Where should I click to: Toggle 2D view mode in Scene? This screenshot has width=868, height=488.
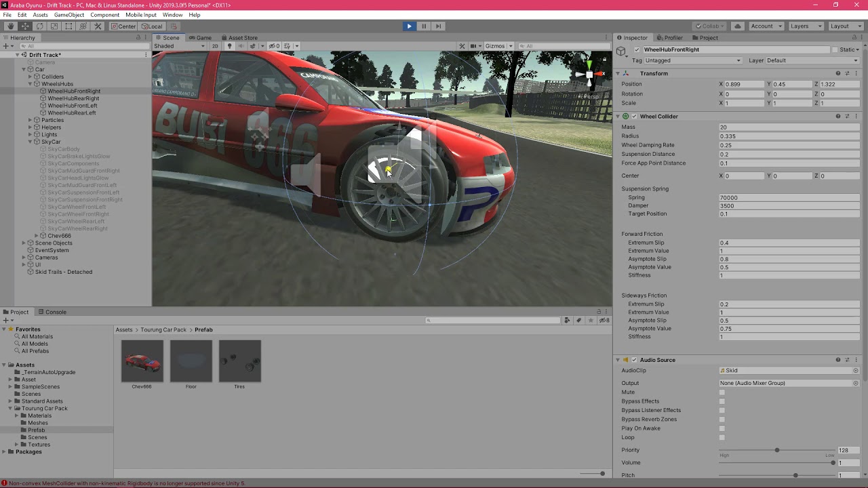click(x=215, y=46)
